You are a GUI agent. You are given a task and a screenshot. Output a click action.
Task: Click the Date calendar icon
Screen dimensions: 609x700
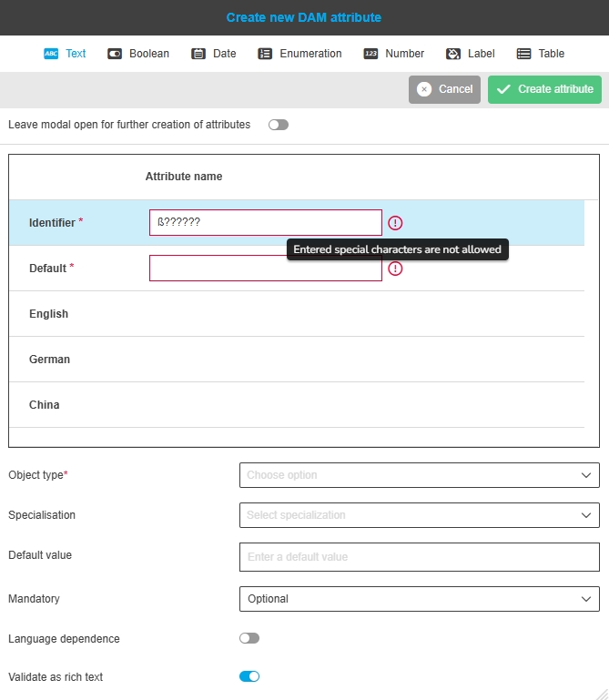(198, 54)
